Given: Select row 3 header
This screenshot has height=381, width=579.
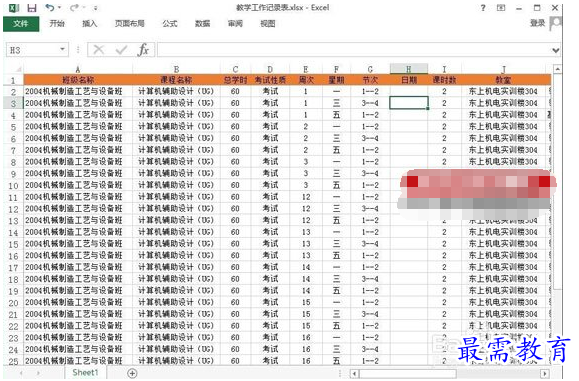Looking at the screenshot, I should 13,103.
